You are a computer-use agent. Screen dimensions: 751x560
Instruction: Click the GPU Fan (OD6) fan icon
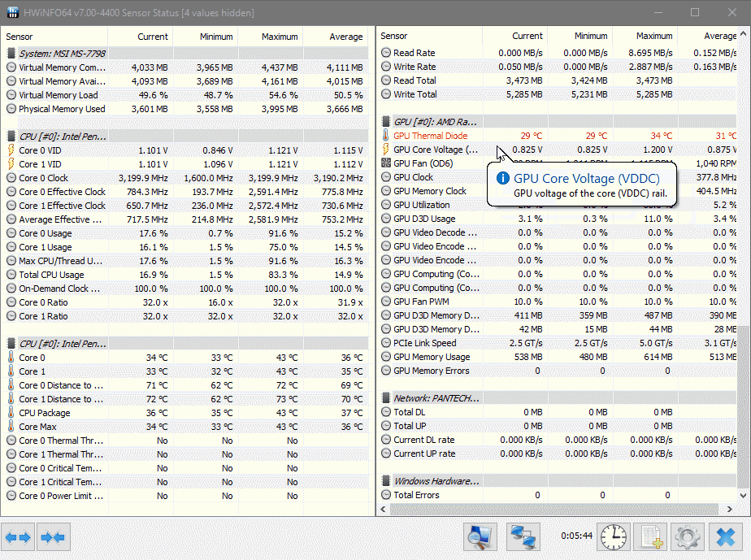tap(385, 163)
